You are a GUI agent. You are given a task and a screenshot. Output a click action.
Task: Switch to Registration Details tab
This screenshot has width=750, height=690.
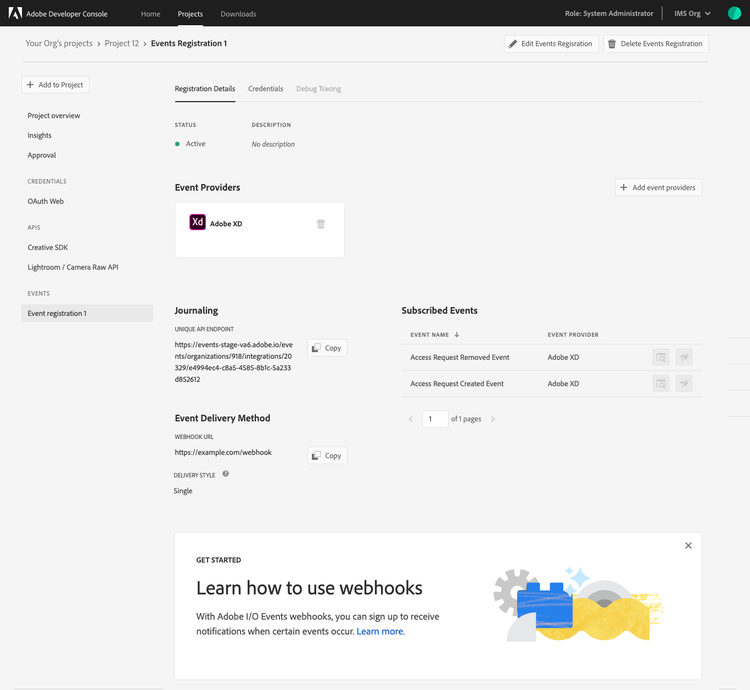[x=205, y=89]
